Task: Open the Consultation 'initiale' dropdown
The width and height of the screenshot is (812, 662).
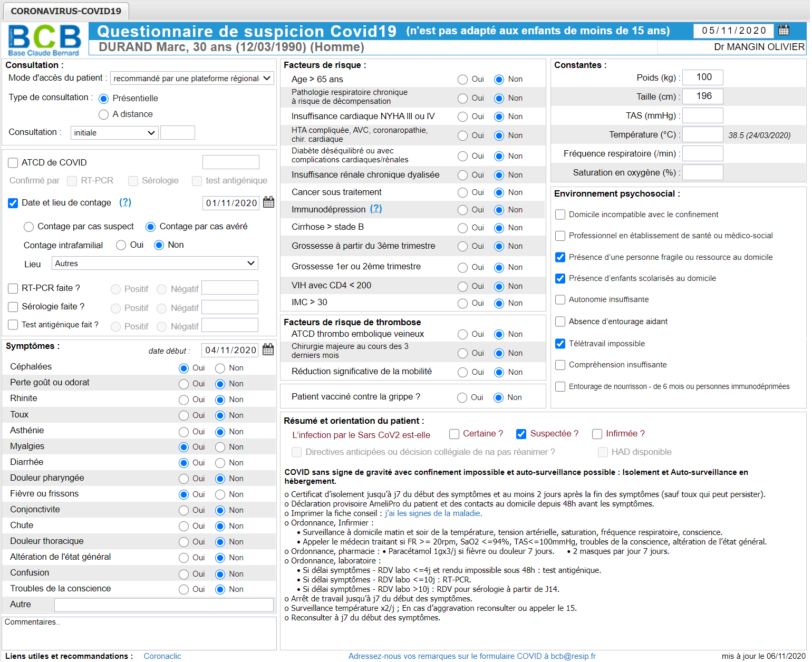Action: [x=114, y=133]
